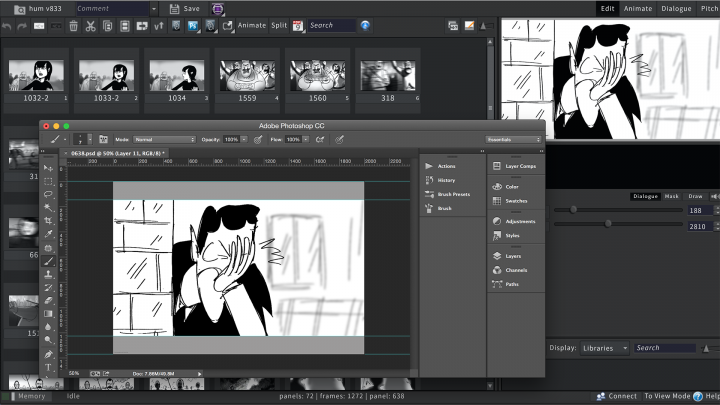Select the Brush tool in Photoshop toolbox

(48, 262)
